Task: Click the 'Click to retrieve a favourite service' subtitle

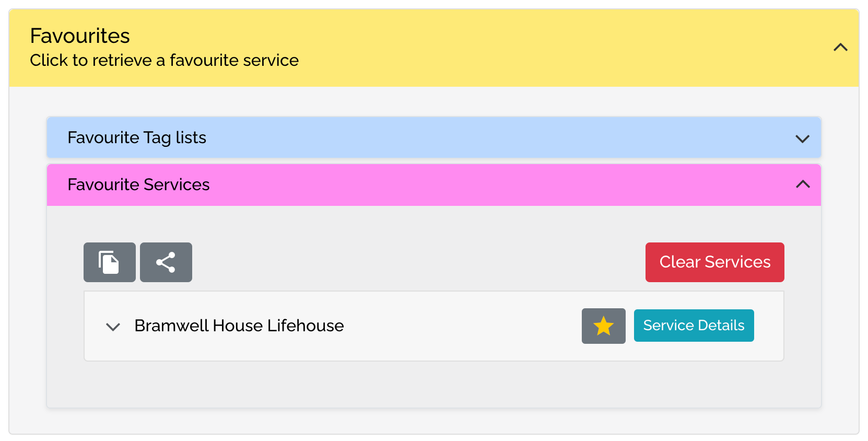Action: tap(164, 60)
